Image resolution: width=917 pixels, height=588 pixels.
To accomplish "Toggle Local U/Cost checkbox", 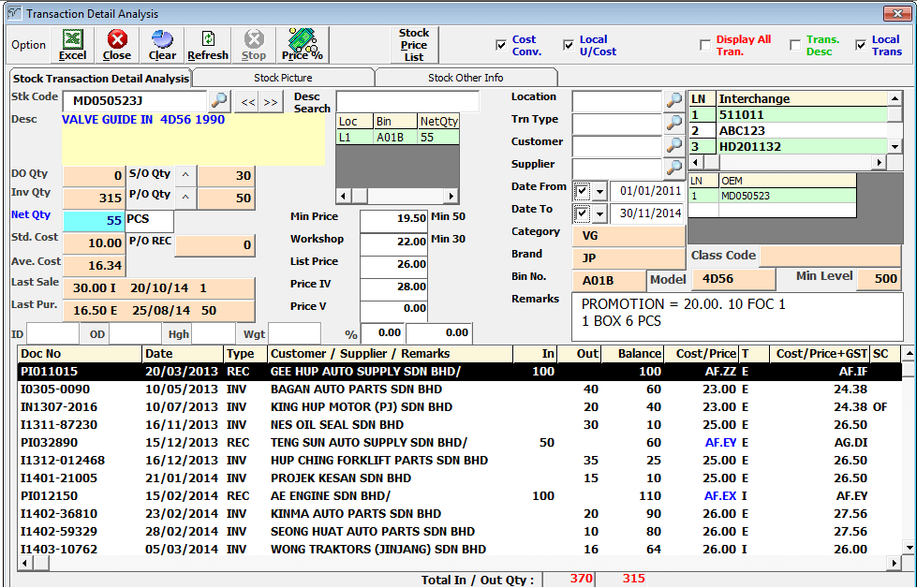I will 569,46.
